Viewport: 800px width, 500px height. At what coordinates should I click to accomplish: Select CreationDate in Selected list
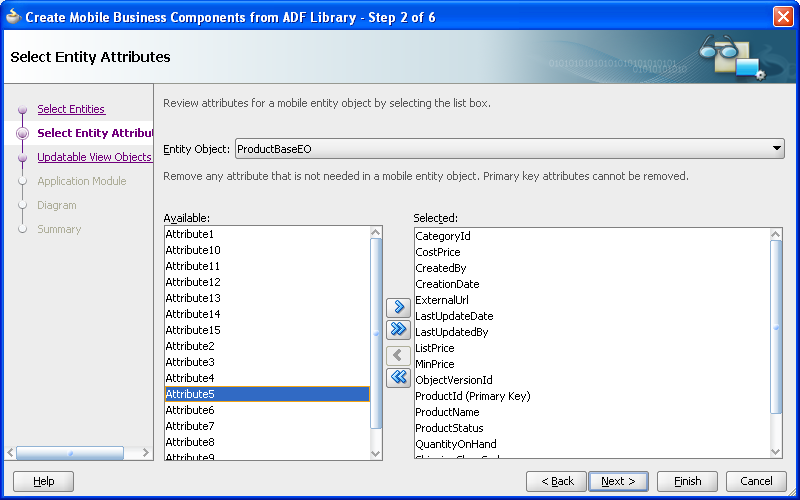click(x=592, y=284)
